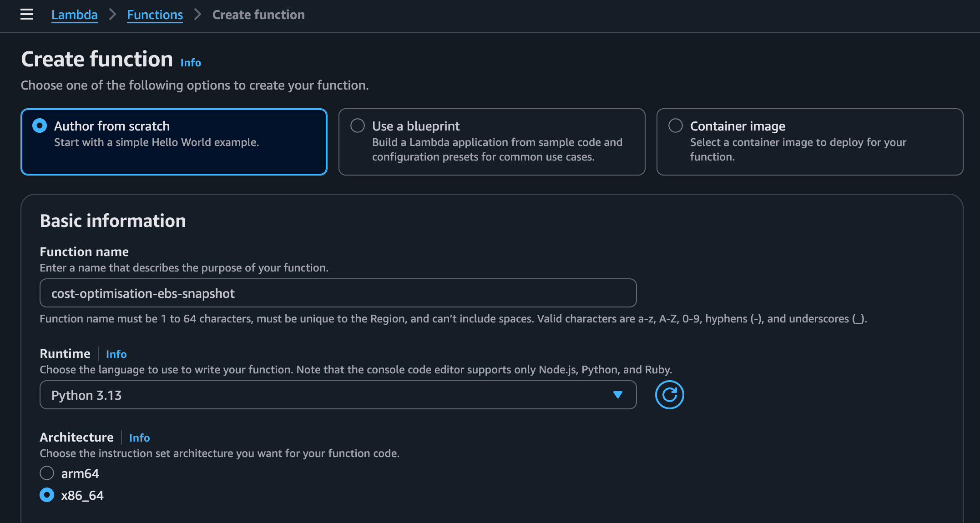Click the Create function breadcrumb text
The width and height of the screenshot is (980, 523).
click(x=258, y=15)
